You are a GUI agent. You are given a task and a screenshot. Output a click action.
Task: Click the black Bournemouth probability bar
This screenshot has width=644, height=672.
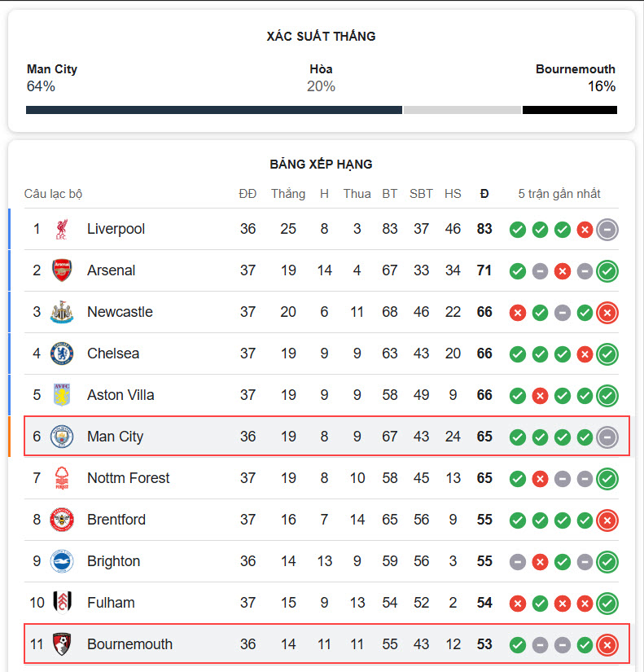570,110
